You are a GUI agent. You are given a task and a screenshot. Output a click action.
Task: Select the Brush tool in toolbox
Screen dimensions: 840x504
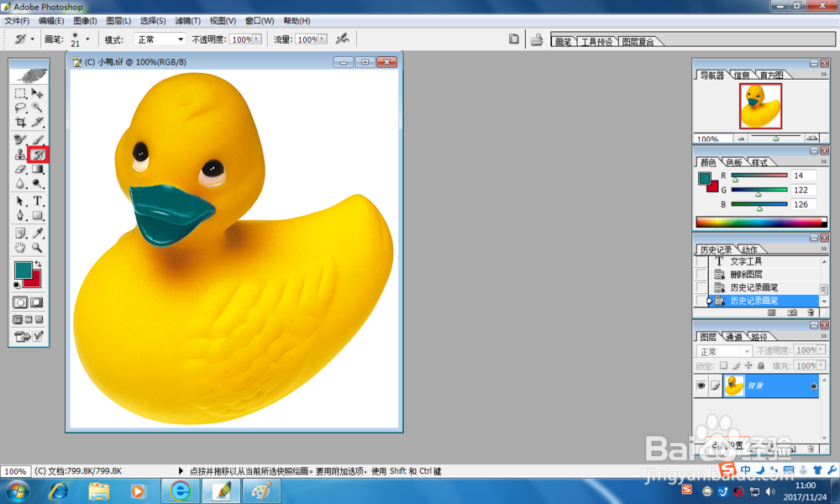[x=38, y=139]
